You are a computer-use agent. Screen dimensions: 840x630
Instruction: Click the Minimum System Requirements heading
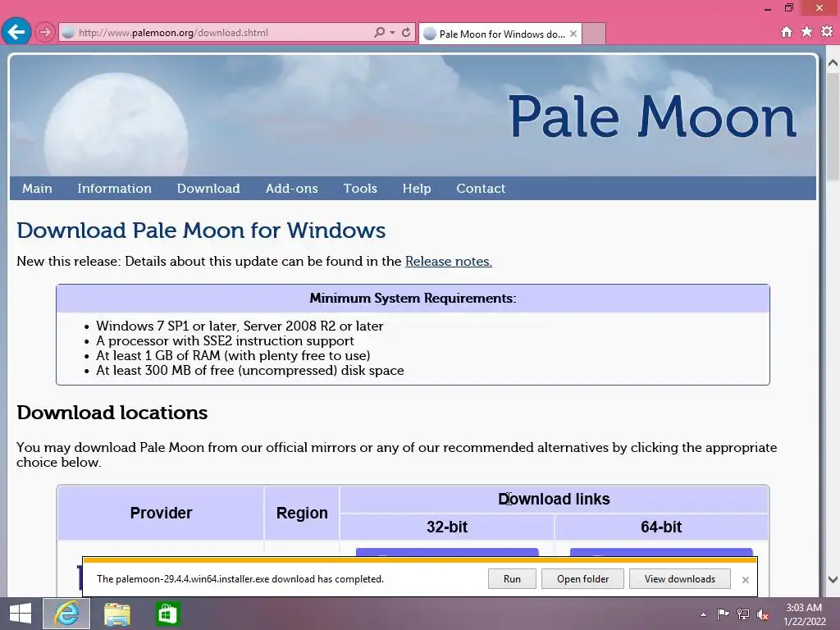tap(413, 299)
